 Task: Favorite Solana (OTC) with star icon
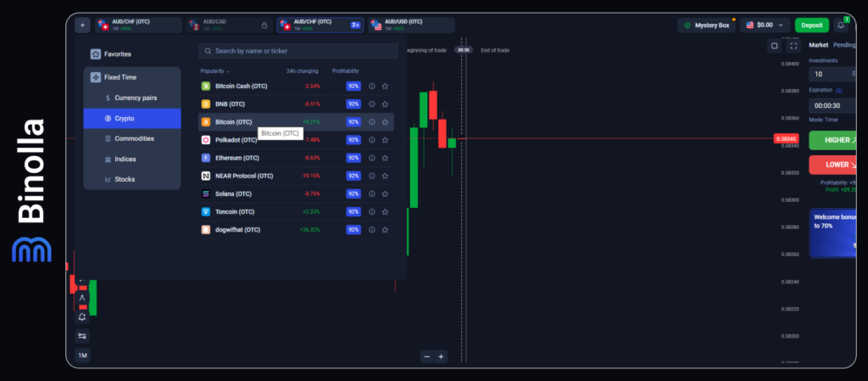tap(386, 193)
